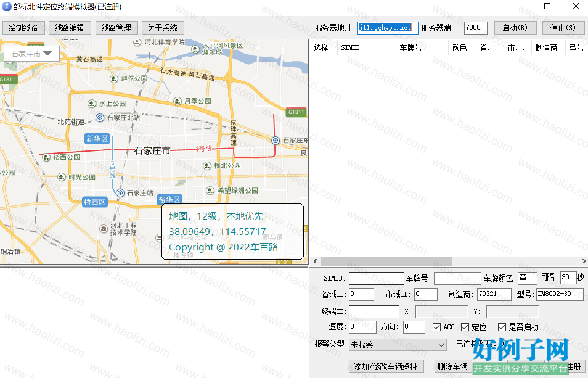Click the 3号线 metro line label
The width and height of the screenshot is (588, 378).
(x=113, y=169)
